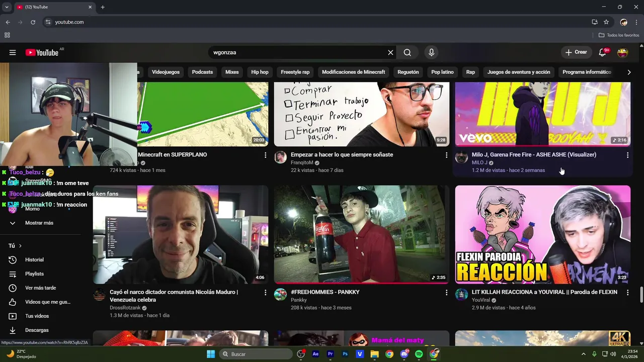The image size is (644, 362).
Task: Open Videos que me gustan sidebar item
Action: tap(47, 302)
